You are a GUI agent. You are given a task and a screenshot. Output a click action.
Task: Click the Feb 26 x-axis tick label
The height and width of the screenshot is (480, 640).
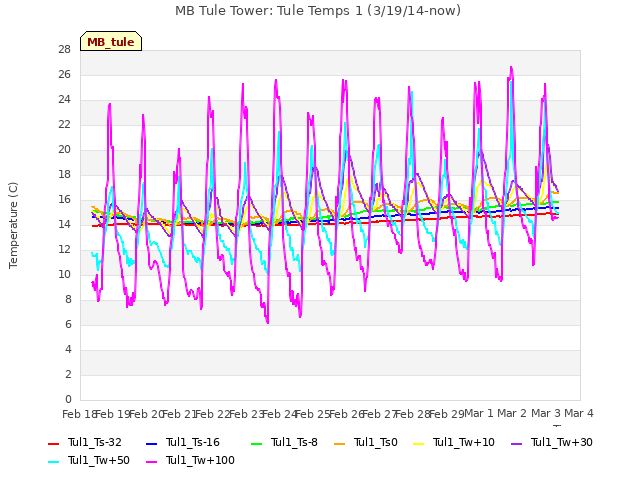tap(346, 414)
